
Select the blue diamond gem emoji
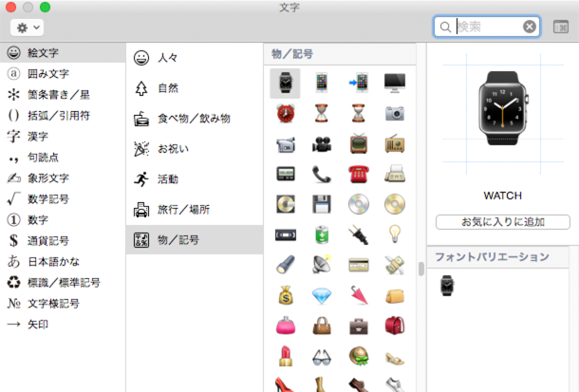pyautogui.click(x=322, y=296)
